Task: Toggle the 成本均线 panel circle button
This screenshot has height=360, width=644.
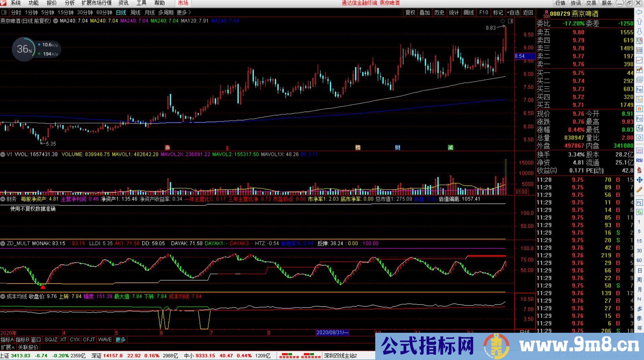Action: [3, 296]
